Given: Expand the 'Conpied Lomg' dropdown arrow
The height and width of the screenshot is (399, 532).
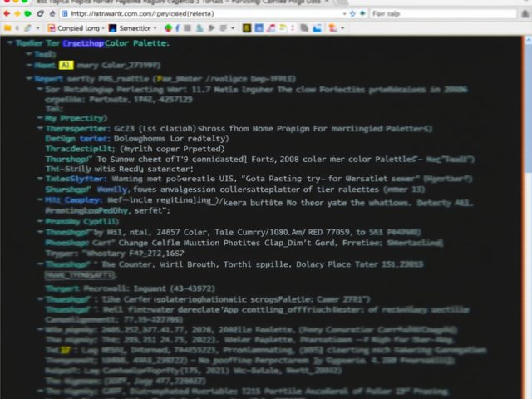Looking at the screenshot, I should [103, 28].
